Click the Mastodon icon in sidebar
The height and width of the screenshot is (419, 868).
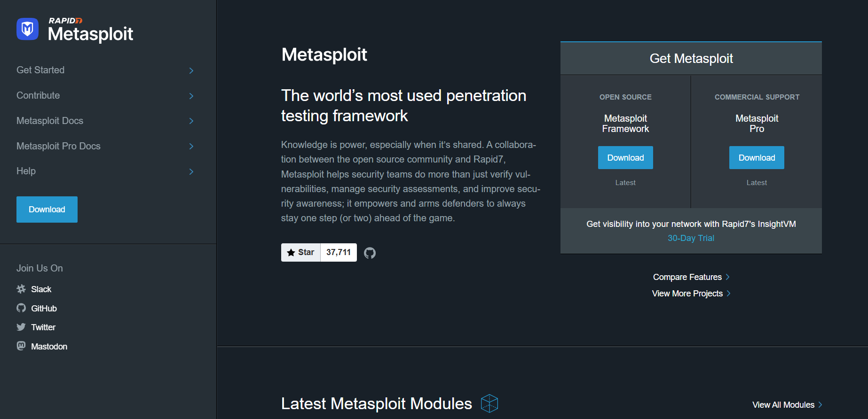click(21, 346)
